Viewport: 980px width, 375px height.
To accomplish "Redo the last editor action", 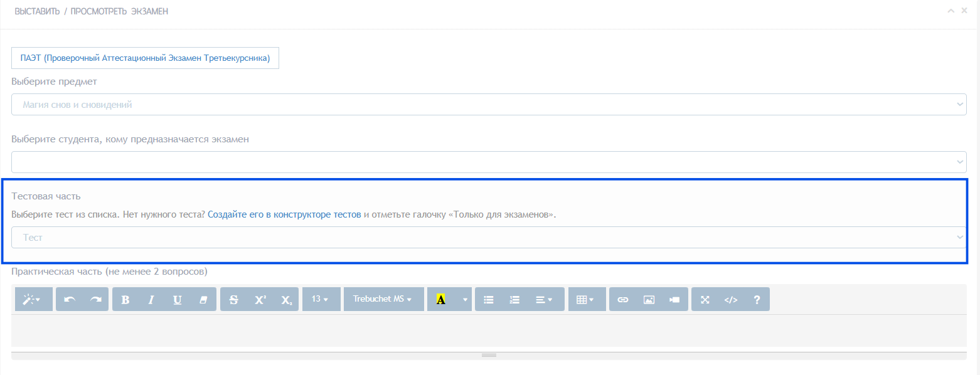I will click(95, 299).
